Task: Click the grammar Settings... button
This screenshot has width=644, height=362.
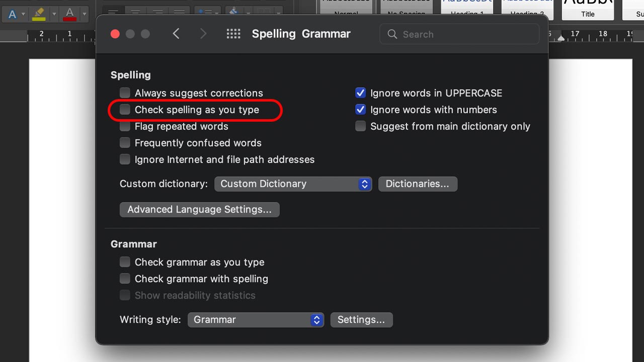Action: pyautogui.click(x=361, y=320)
